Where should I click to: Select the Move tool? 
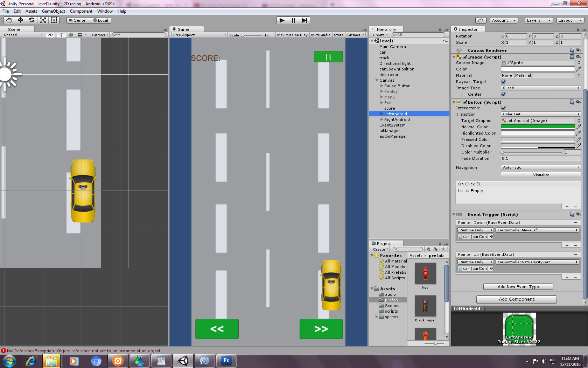(20, 20)
